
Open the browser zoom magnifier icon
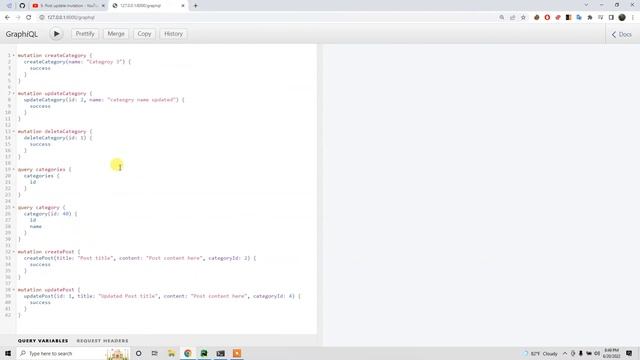pyautogui.click(x=502, y=18)
